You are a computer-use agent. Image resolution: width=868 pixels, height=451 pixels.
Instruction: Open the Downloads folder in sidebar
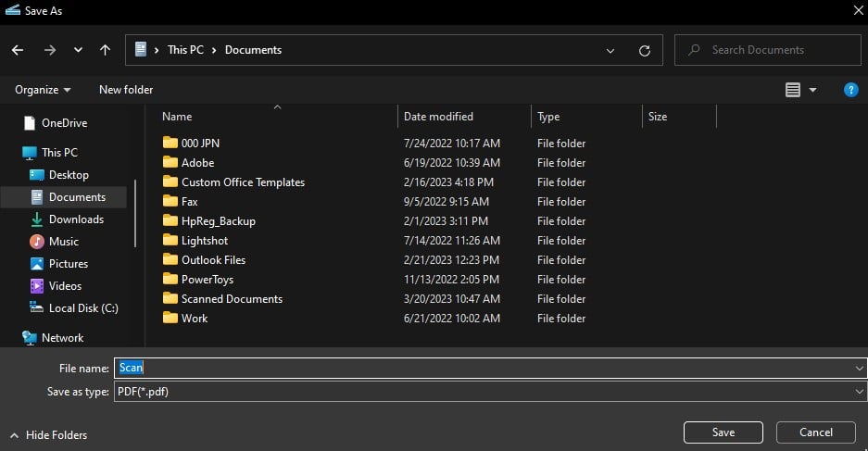tap(76, 219)
